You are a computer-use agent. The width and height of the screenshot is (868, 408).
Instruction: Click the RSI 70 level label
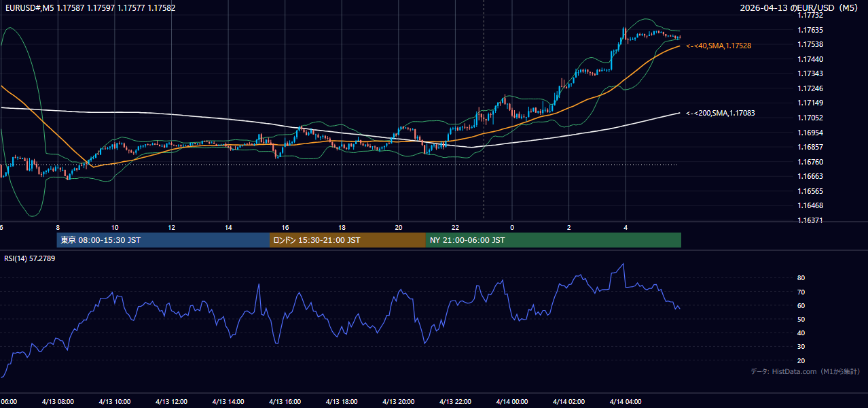[801, 292]
